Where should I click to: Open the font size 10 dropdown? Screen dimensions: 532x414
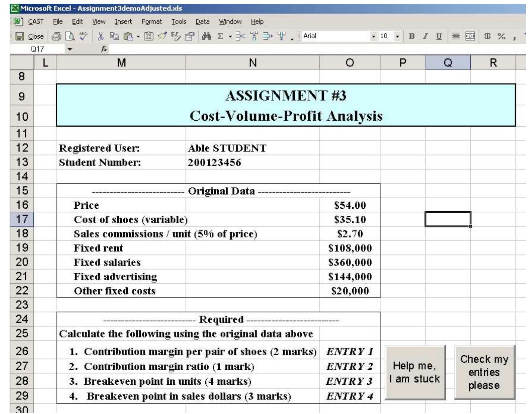pyautogui.click(x=397, y=36)
